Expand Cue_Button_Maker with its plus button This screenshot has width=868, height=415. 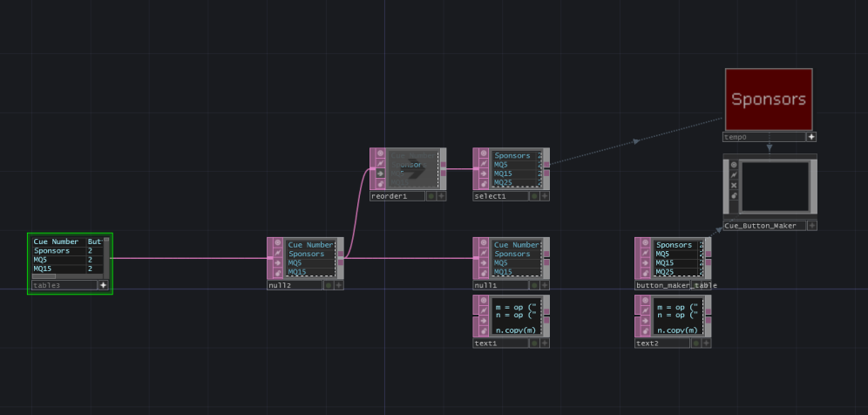coord(811,226)
